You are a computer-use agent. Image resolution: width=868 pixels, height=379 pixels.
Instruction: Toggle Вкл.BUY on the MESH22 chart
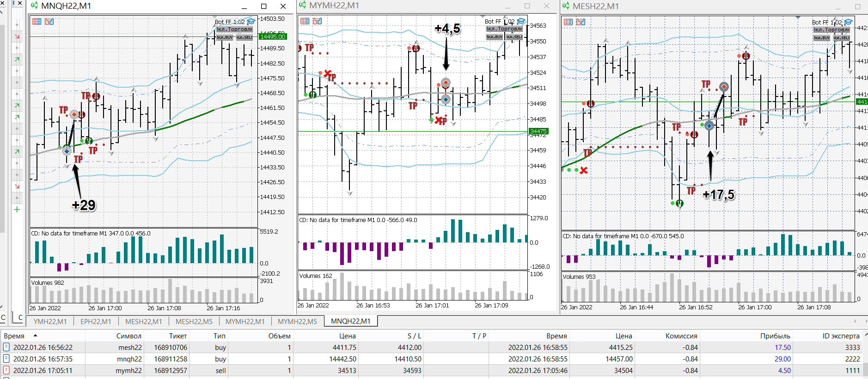click(822, 37)
